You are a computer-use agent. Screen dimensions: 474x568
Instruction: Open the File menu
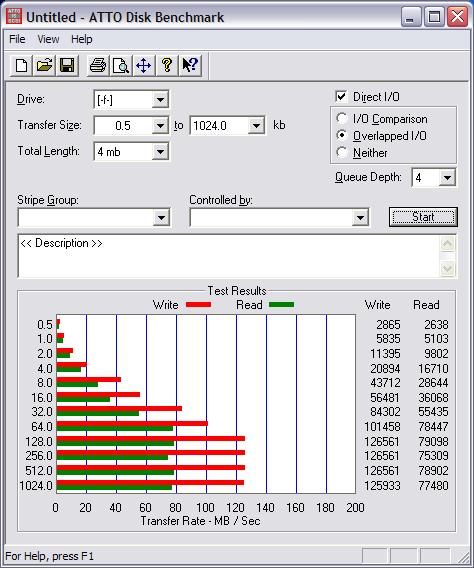(17, 39)
